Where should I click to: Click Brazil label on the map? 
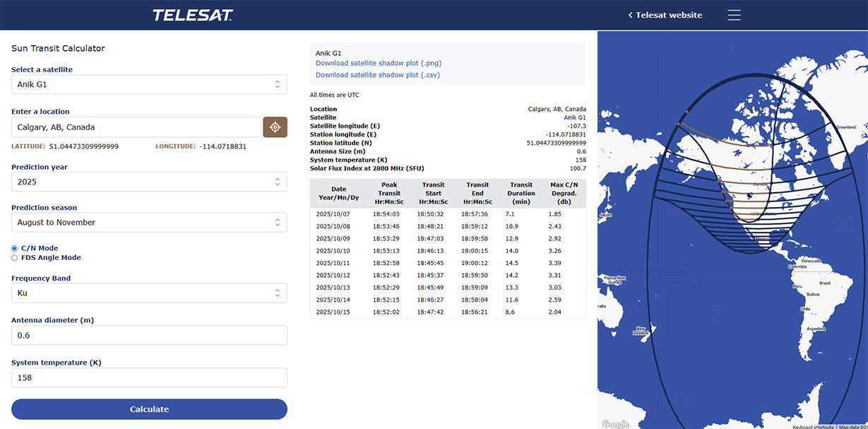[x=825, y=282]
